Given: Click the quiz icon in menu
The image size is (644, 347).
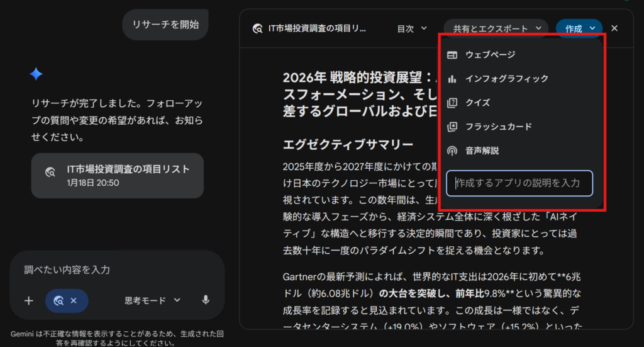Looking at the screenshot, I should 452,103.
